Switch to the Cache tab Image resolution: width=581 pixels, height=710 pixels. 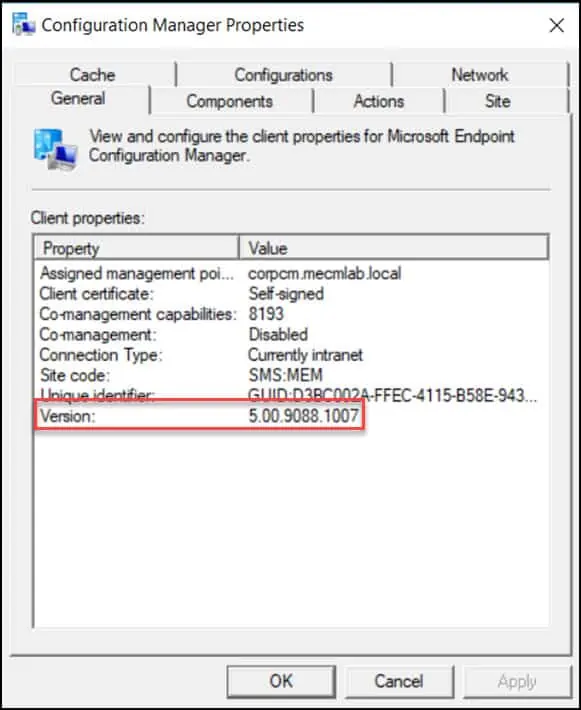point(93,74)
